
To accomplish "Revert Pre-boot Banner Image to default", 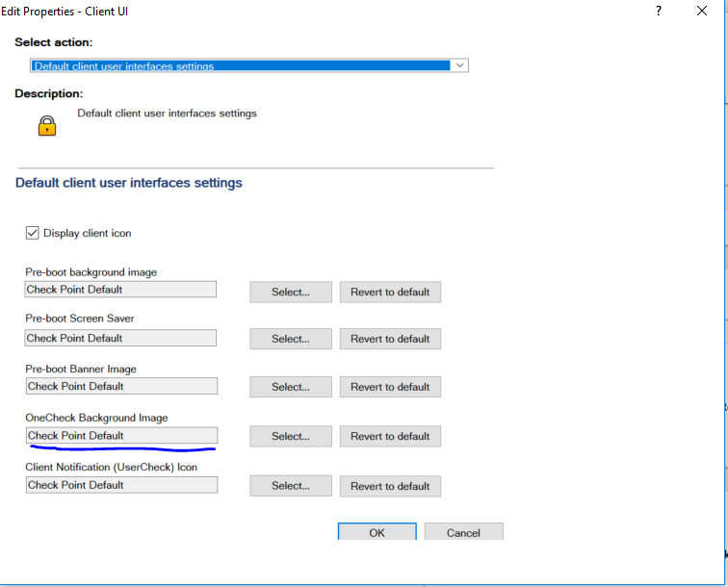I will pyautogui.click(x=390, y=387).
